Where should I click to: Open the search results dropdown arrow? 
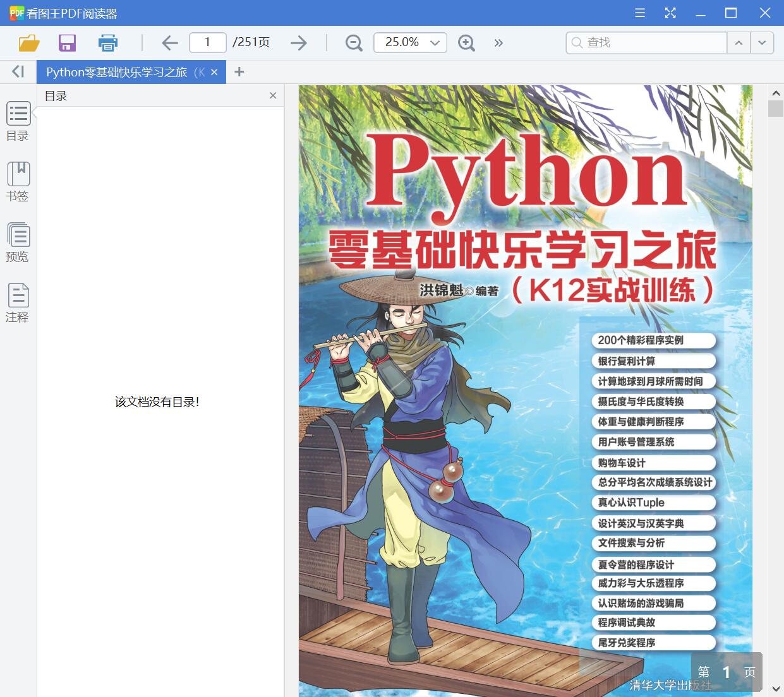coord(762,42)
